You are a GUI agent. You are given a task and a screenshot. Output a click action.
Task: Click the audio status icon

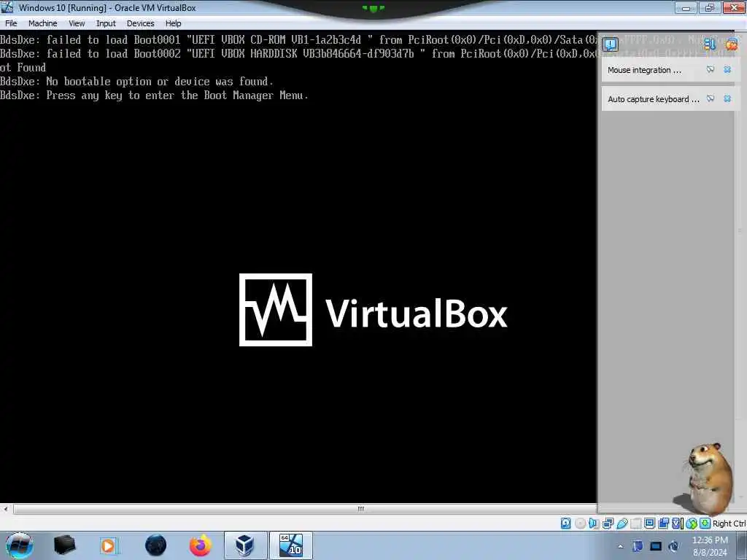coord(593,524)
